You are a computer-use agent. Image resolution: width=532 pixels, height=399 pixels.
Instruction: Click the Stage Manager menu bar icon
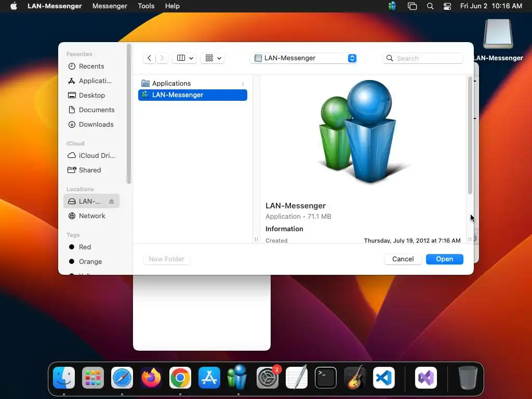(412, 6)
